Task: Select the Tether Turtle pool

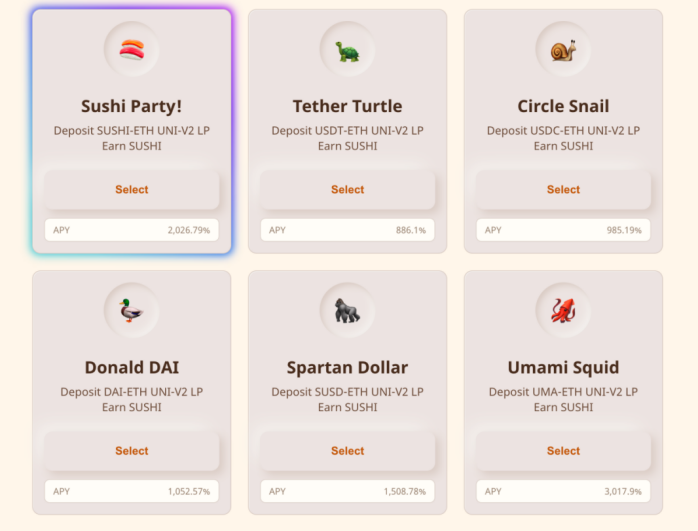Action: pos(348,190)
